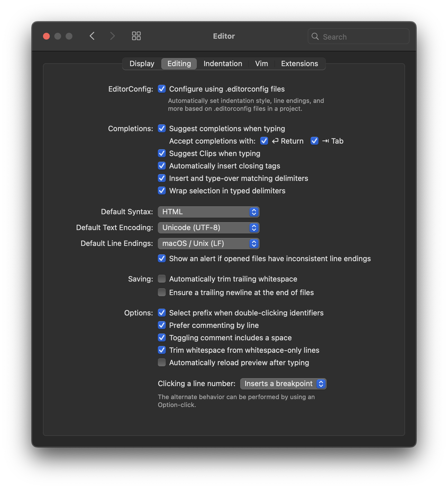Open the Indentation tab
This screenshot has width=448, height=489.
(x=223, y=64)
